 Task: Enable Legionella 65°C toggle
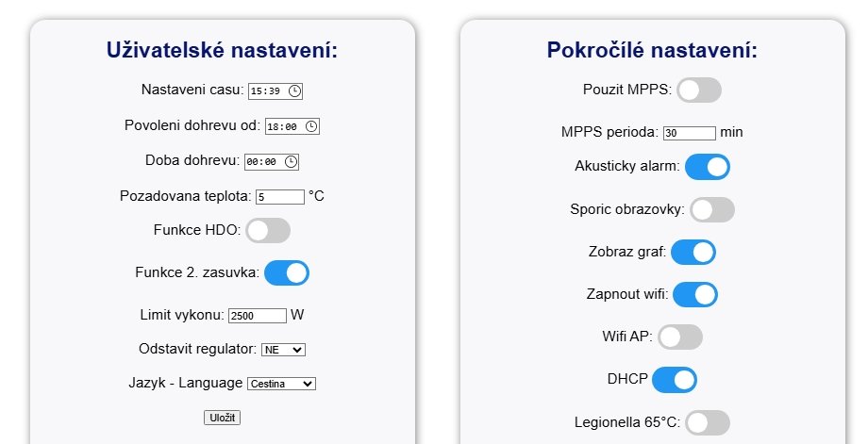(708, 422)
